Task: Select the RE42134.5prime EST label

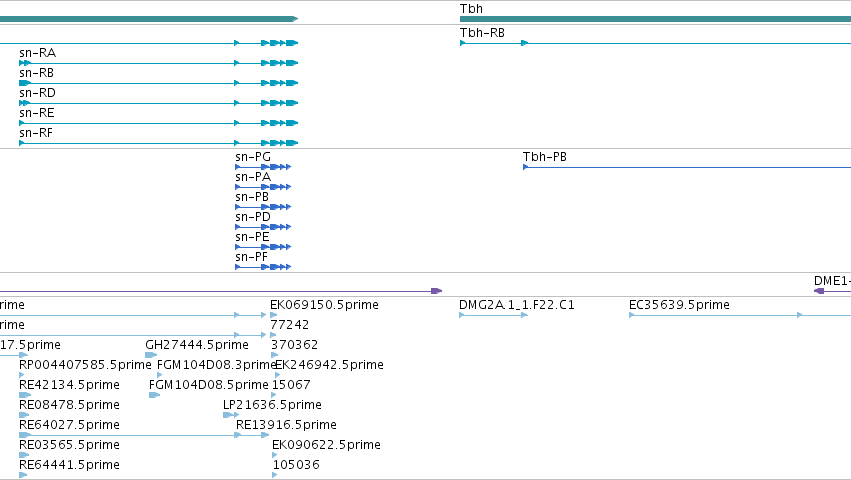Action: 69,385
